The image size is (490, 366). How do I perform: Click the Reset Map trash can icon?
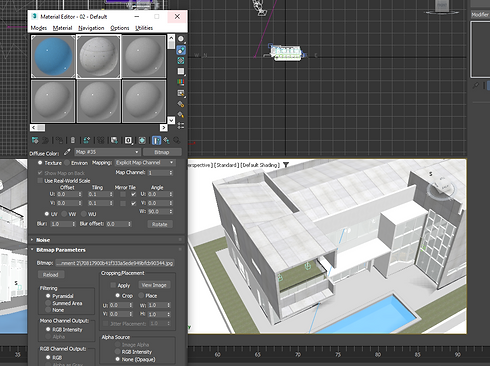(73, 140)
